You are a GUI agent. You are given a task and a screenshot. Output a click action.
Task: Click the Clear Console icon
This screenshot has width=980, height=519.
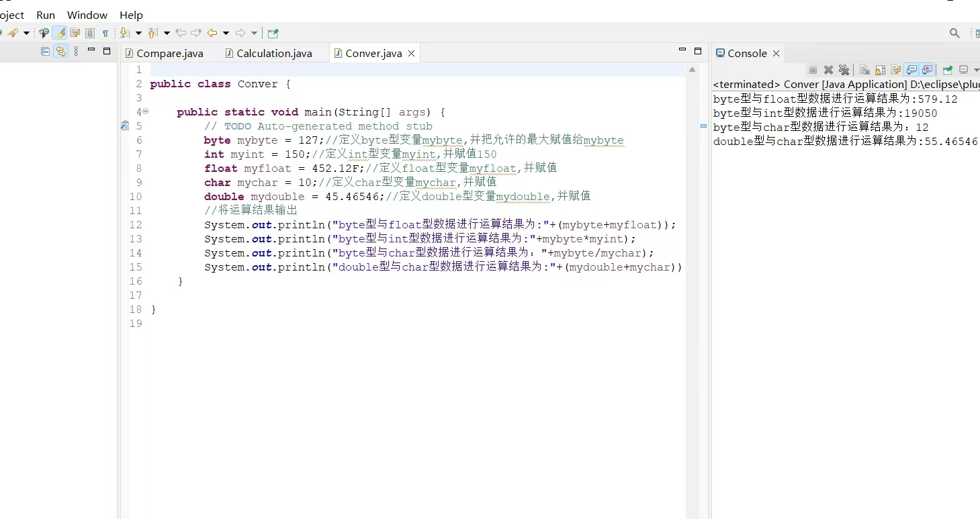[x=864, y=70]
